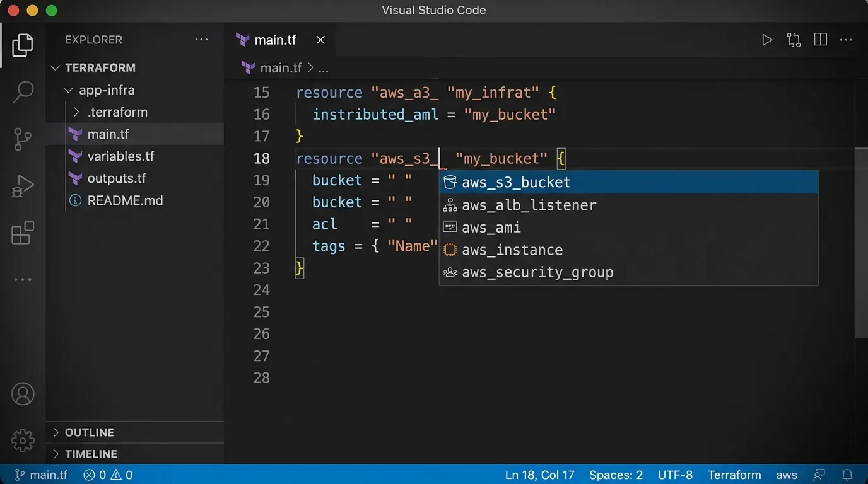Change language mode via Terraform

pyautogui.click(x=734, y=475)
